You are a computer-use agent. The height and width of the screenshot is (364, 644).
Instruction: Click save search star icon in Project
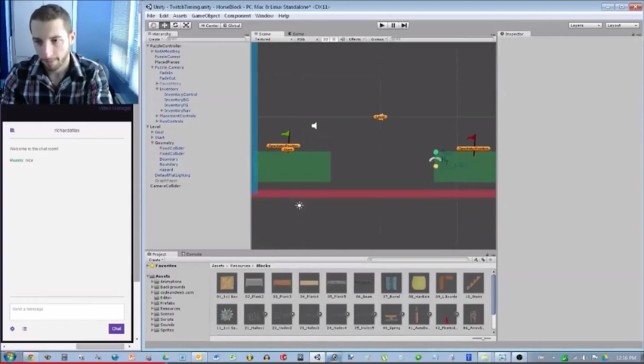[x=490, y=260]
